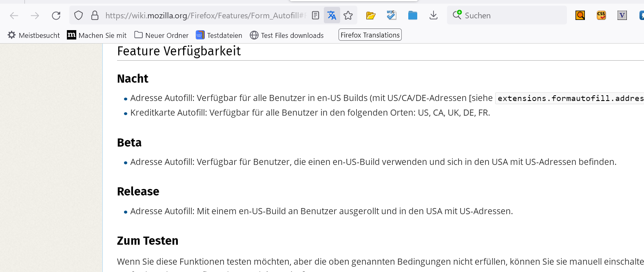Click the W3C validator toolbar icon
The image size is (644, 272).
pyautogui.click(x=392, y=15)
